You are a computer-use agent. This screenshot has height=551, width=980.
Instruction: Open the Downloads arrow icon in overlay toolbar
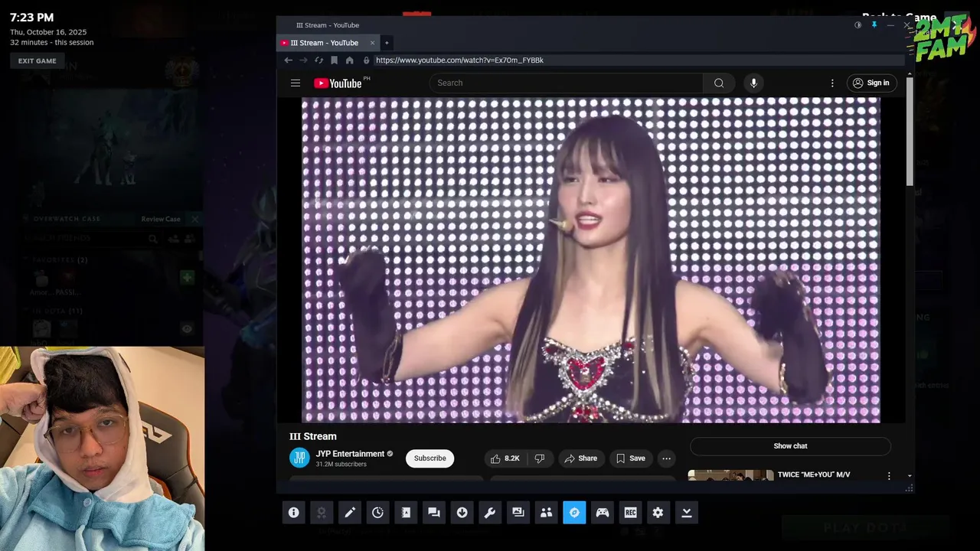pyautogui.click(x=462, y=513)
